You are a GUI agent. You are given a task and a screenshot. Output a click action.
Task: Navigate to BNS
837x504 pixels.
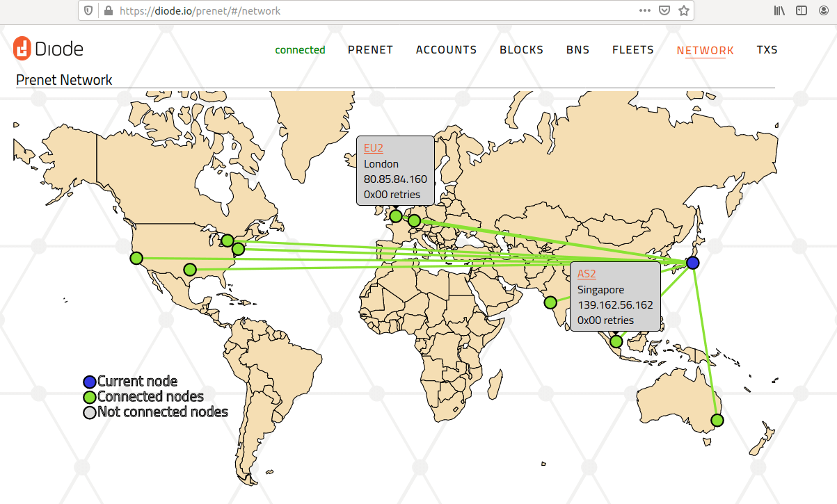(x=577, y=50)
